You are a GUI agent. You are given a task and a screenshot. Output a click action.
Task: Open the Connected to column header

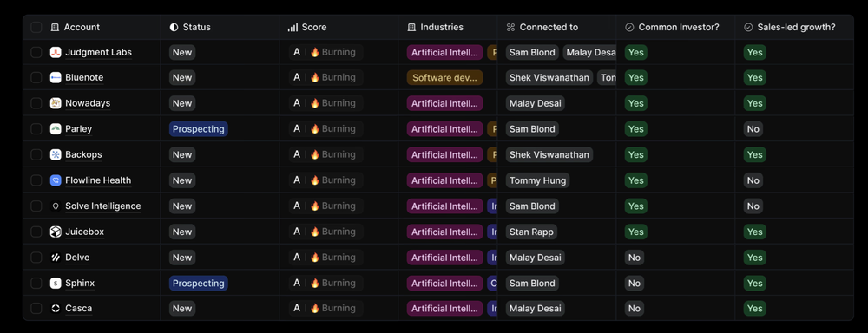point(557,27)
